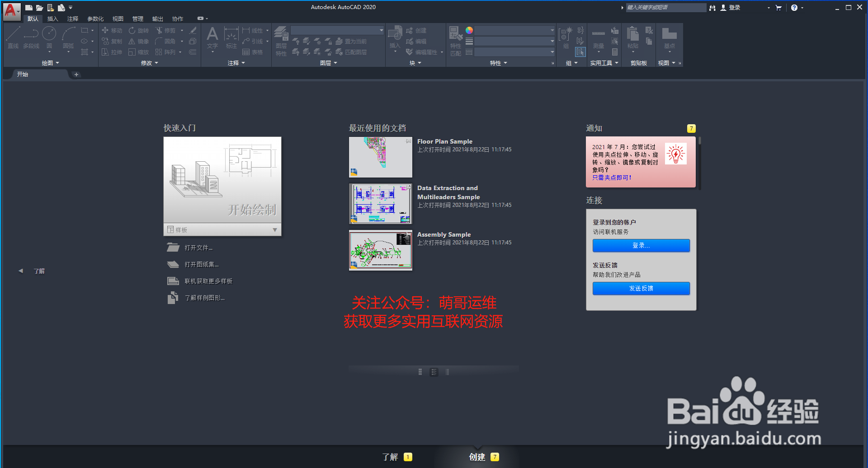The image size is (868, 468).
Task: Click the Help question mark icon
Action: click(794, 8)
